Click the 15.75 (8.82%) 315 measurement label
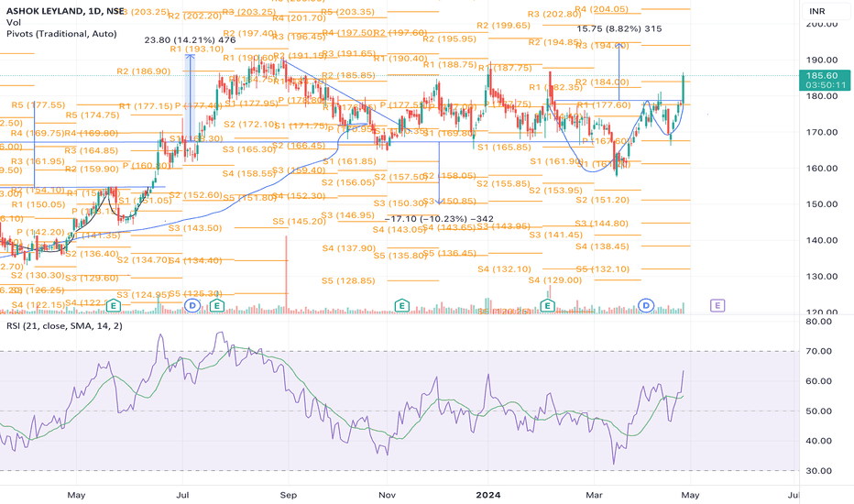Screen dimensions: 854x504 pos(619,29)
